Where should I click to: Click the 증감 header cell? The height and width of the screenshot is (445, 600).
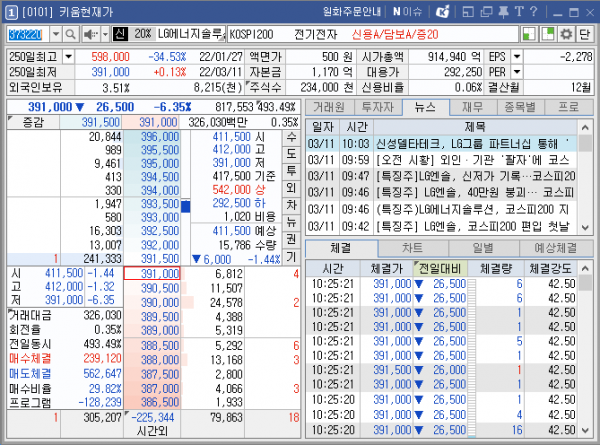coord(33,122)
